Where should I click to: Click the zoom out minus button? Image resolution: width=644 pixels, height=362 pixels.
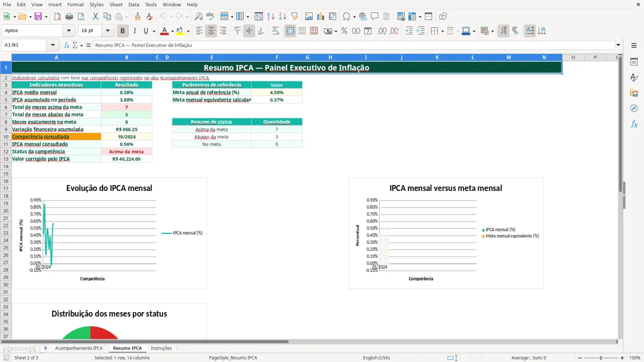tap(580, 358)
